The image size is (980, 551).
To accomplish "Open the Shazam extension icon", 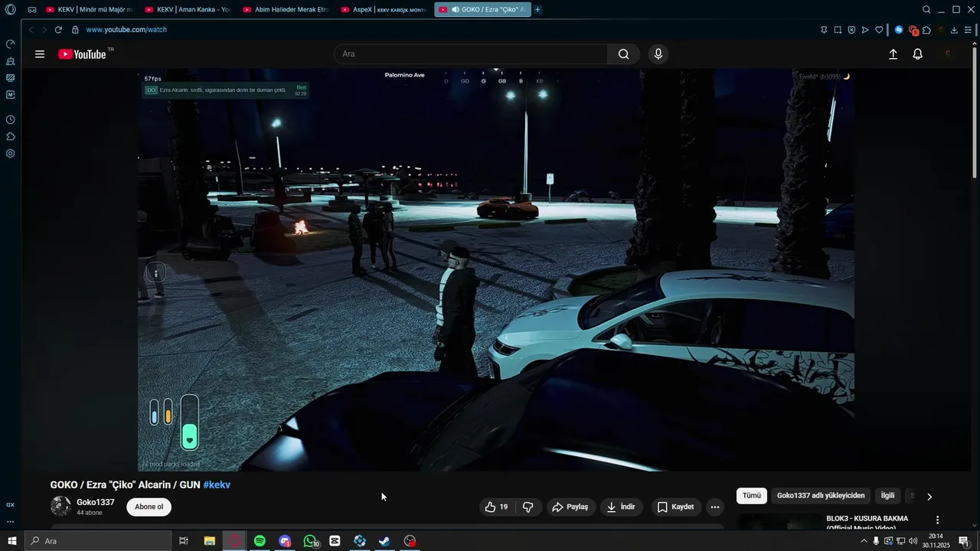I will point(899,30).
